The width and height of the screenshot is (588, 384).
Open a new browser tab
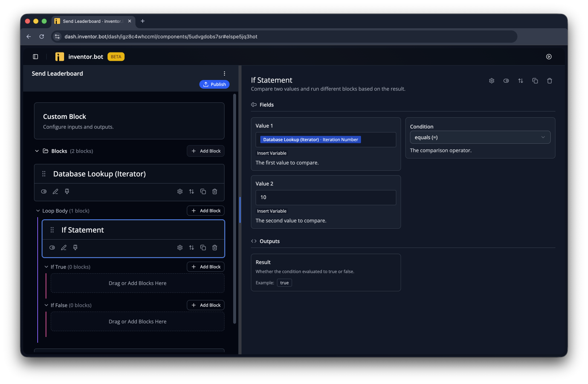pyautogui.click(x=143, y=21)
